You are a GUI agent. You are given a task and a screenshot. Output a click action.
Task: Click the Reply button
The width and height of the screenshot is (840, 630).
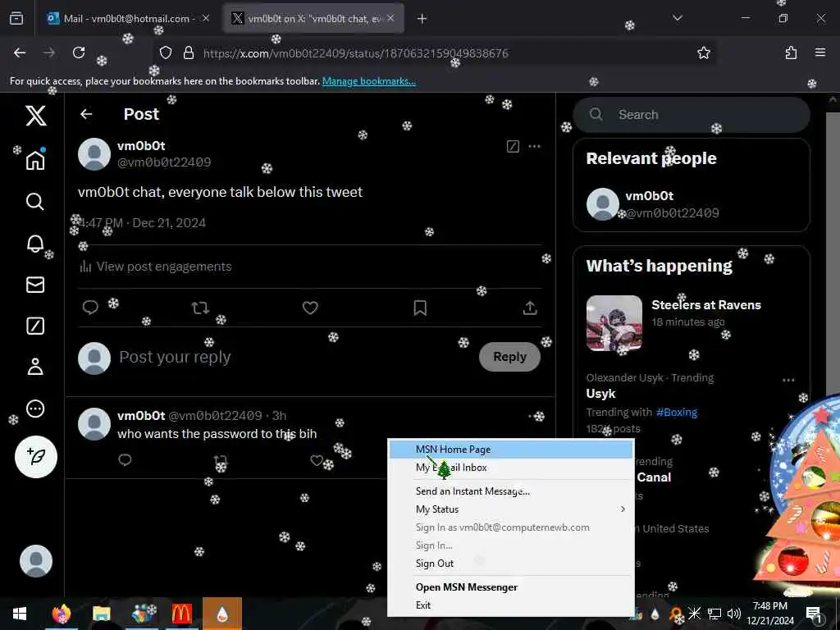pos(509,357)
